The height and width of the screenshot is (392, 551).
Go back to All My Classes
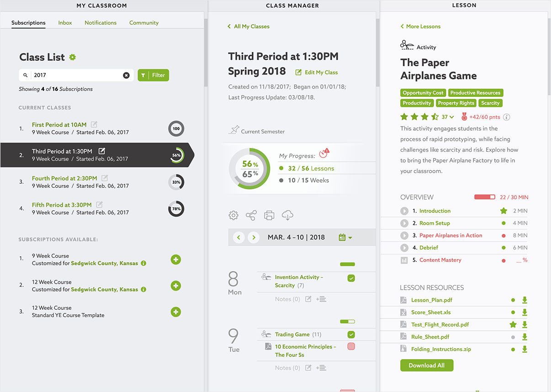249,26
